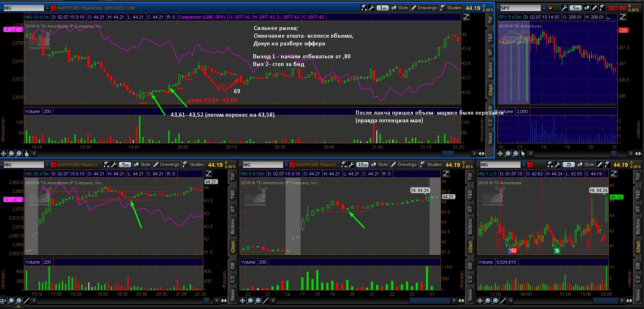
Task: Open chart settings wrench in the SPY panel
Action: click(565, 8)
